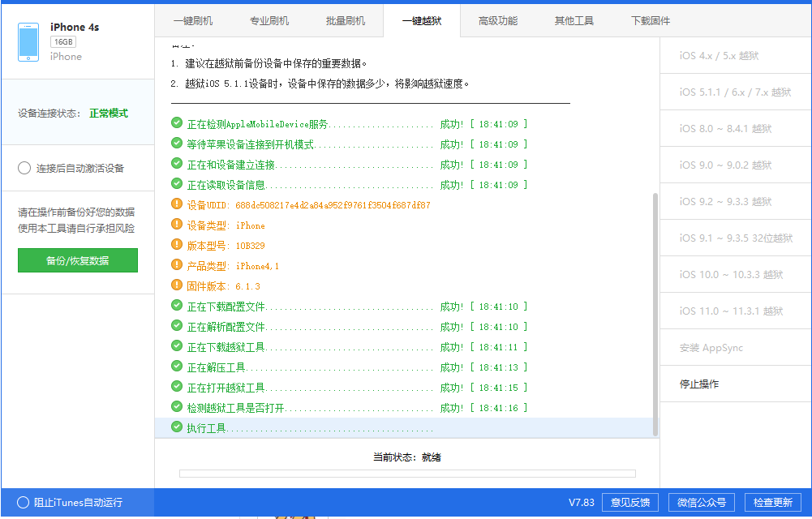Click the orange warning icon beside 设备UDID
Image resolution: width=812 pixels, height=519 pixels.
pyautogui.click(x=177, y=204)
